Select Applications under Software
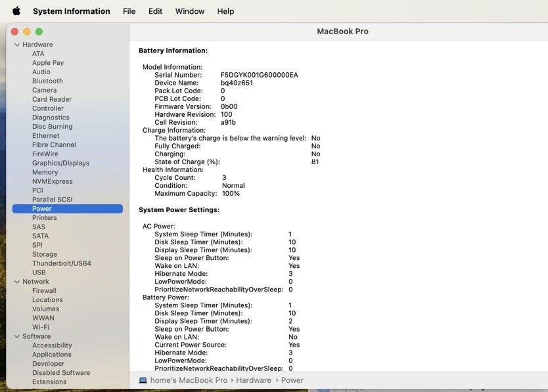The height and width of the screenshot is (392, 548). pyautogui.click(x=52, y=355)
